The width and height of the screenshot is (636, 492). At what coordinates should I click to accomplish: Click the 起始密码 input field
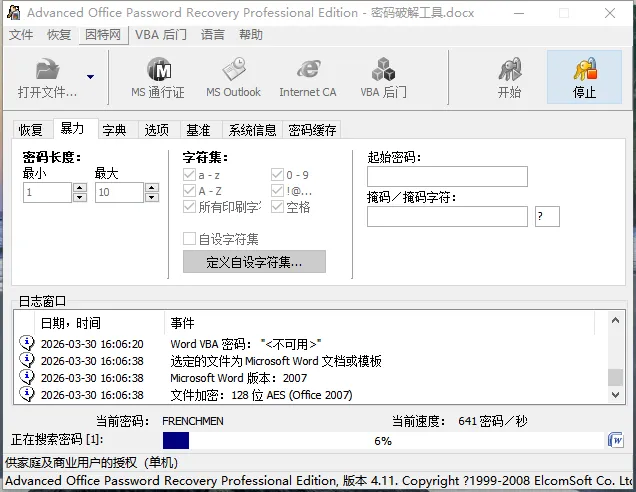pos(447,176)
